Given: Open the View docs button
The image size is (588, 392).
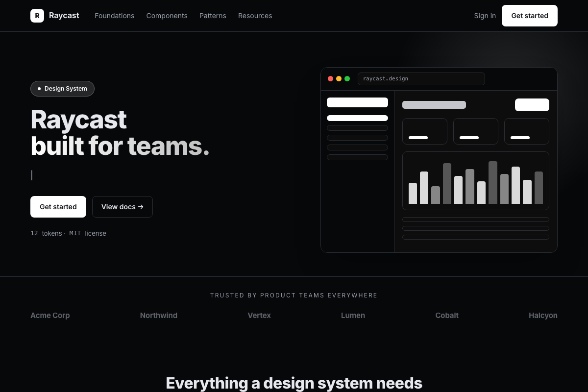Looking at the screenshot, I should (x=122, y=207).
